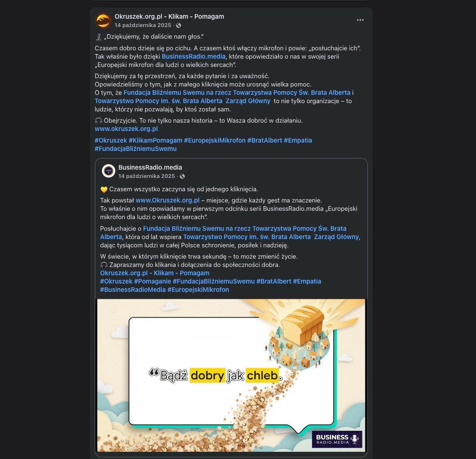Click the BusinessRadio.media round avatar
The image size is (476, 459).
pos(108,171)
